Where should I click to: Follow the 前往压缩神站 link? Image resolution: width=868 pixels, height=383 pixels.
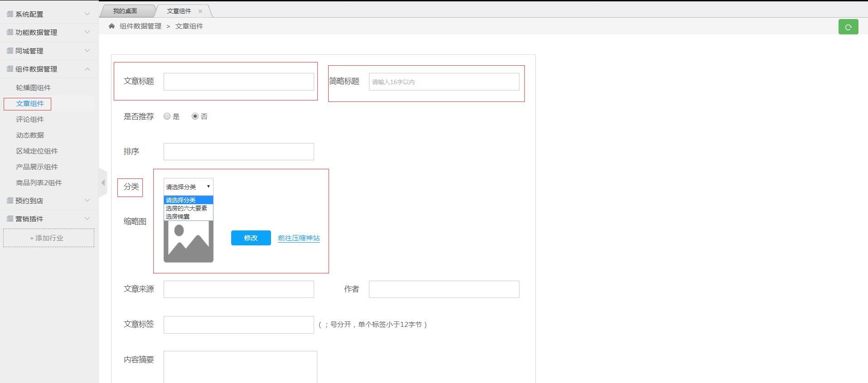click(x=299, y=238)
